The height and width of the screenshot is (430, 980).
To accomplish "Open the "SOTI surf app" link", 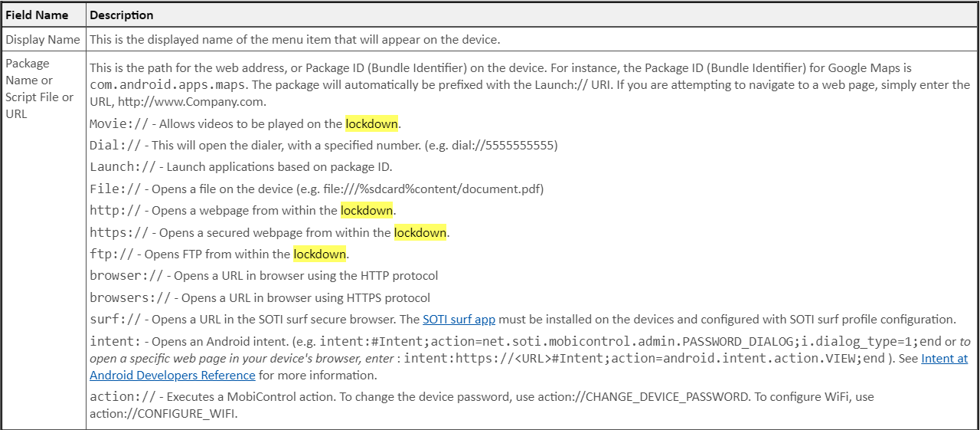I will (x=459, y=320).
